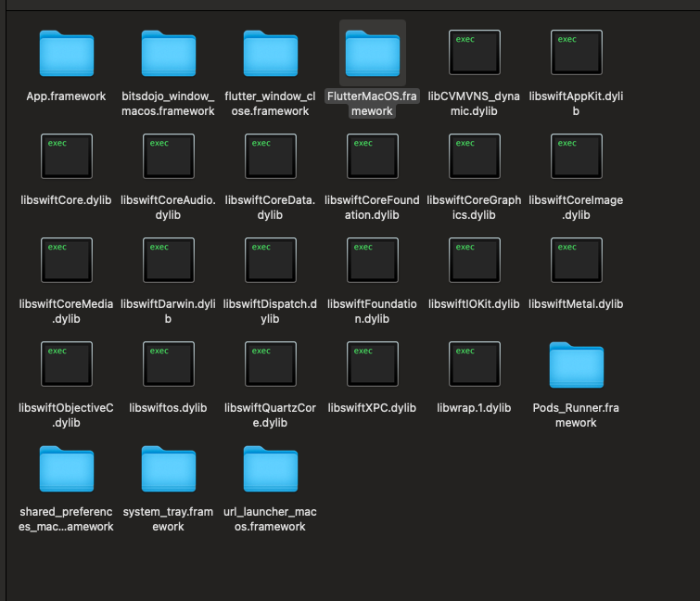Screen dimensions: 700x601
Task: Select the libswiftCoreGraphics.dylib file
Action: pos(474,157)
